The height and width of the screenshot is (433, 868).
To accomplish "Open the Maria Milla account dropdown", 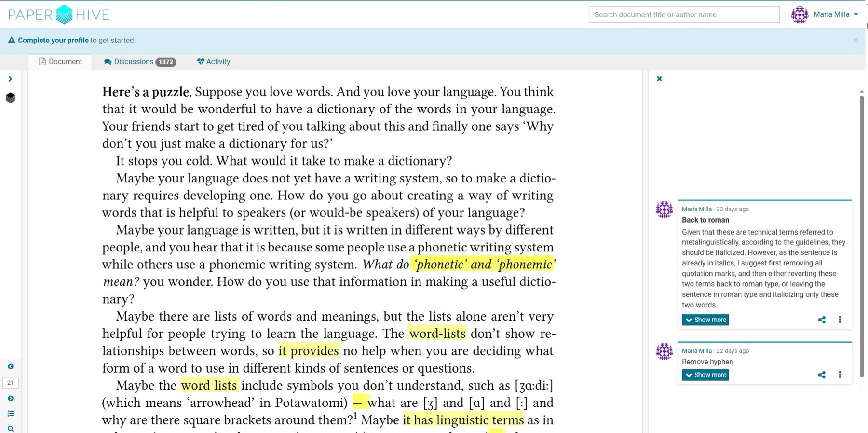I will [836, 14].
